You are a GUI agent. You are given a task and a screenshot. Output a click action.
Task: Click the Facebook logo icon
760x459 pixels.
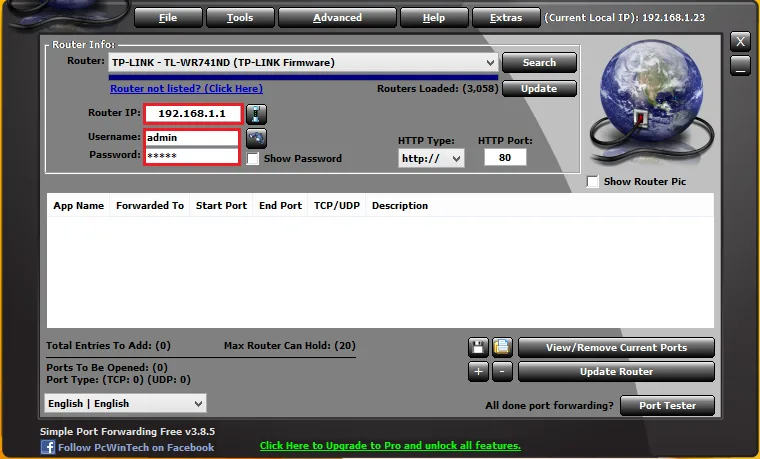48,447
